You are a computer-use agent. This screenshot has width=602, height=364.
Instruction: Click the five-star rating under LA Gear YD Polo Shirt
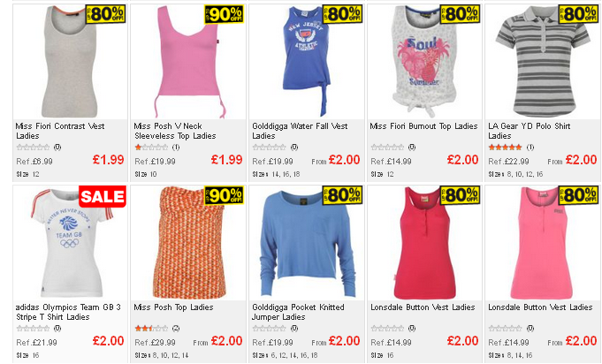(x=505, y=148)
